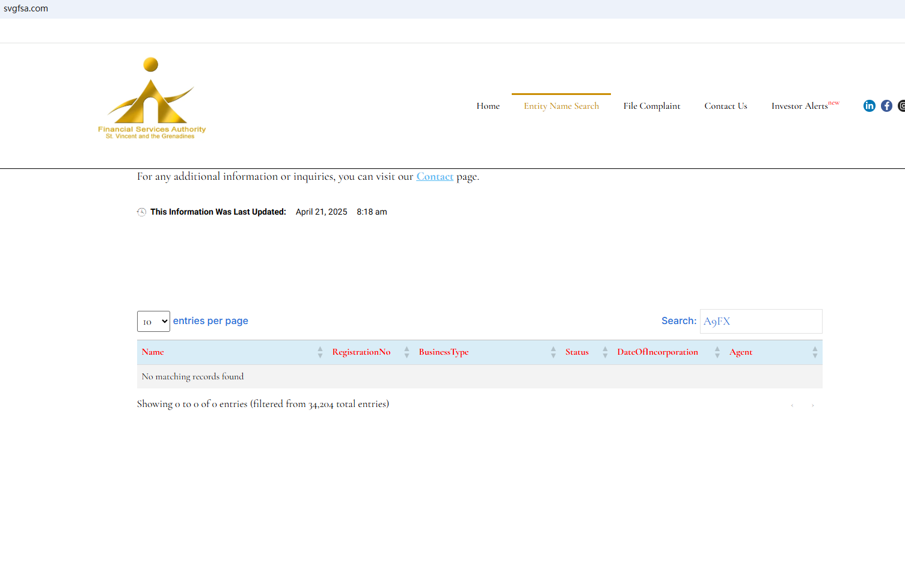Click the DateOfIncorporation column header
Image resolution: width=905 pixels, height=588 pixels.
click(x=658, y=352)
